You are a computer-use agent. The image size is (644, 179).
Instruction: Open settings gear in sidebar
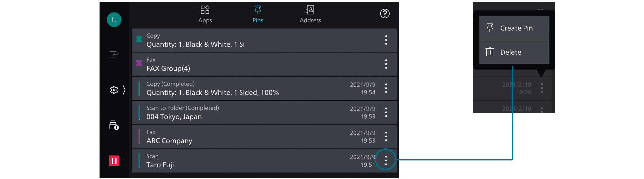click(x=114, y=90)
